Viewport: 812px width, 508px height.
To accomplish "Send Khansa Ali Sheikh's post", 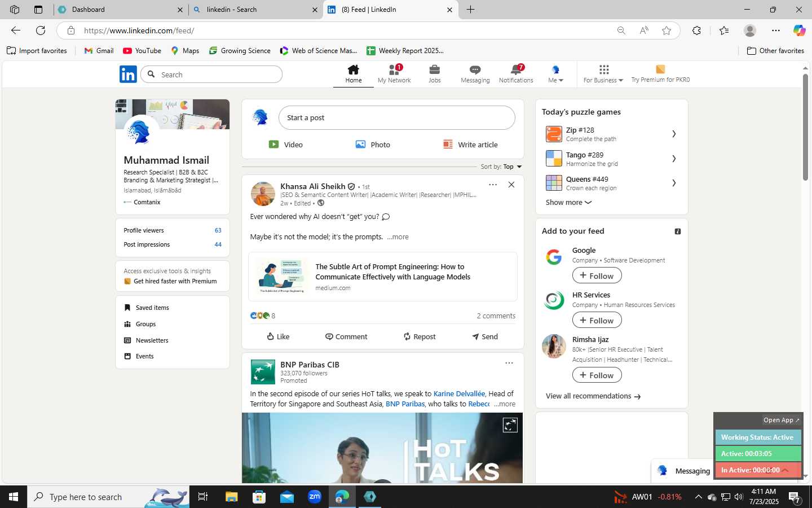I will (x=485, y=336).
